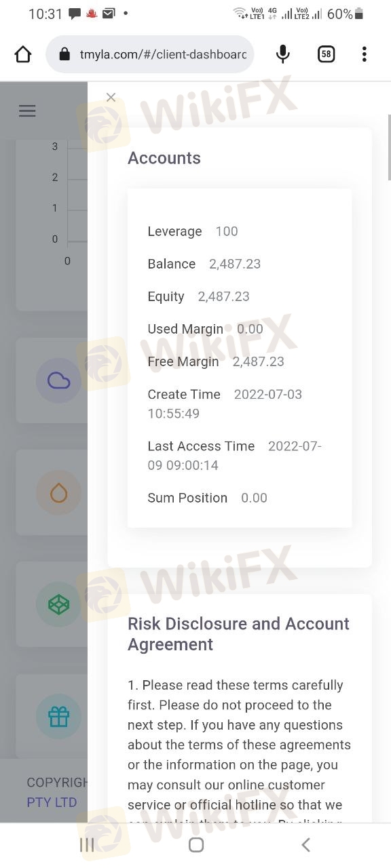This screenshot has width=391, height=868.
Task: Tap the browser home icon
Action: (23, 54)
